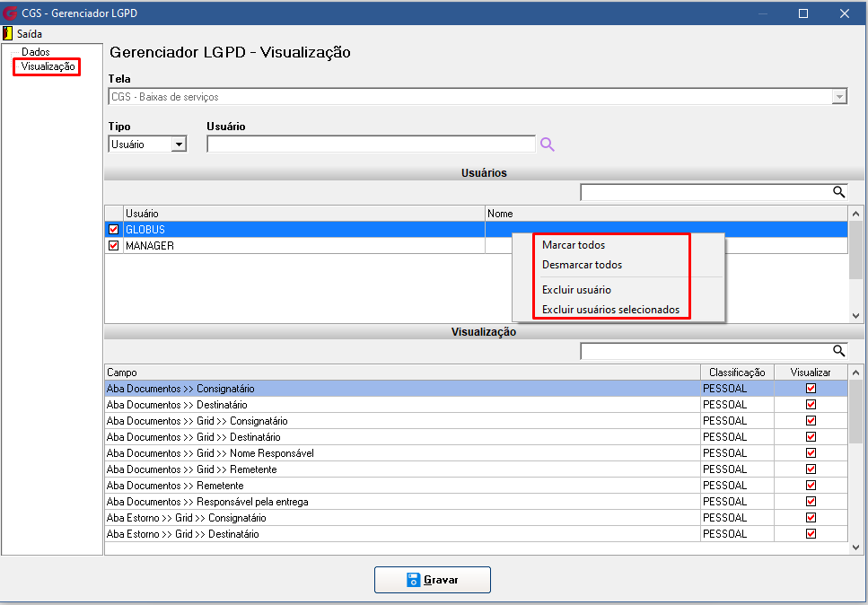The height and width of the screenshot is (605, 868).
Task: Select Dados in the side tree
Action: pyautogui.click(x=35, y=52)
